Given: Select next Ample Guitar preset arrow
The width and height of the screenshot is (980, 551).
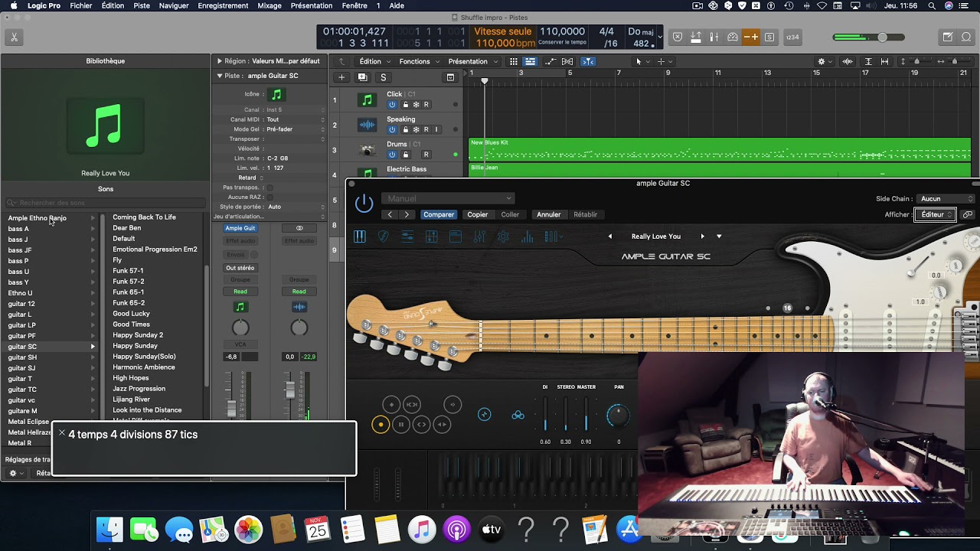Looking at the screenshot, I should [x=702, y=236].
